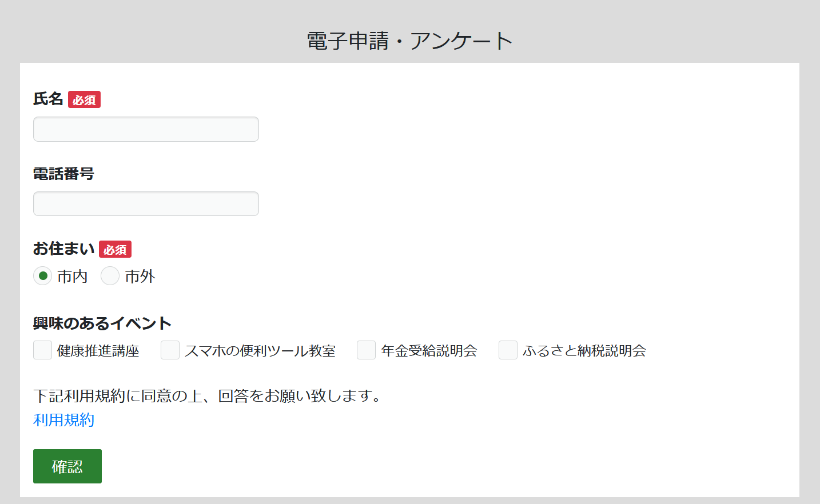Focus the 電話番号 phone number field
Screen dimensions: 820x504
click(146, 203)
